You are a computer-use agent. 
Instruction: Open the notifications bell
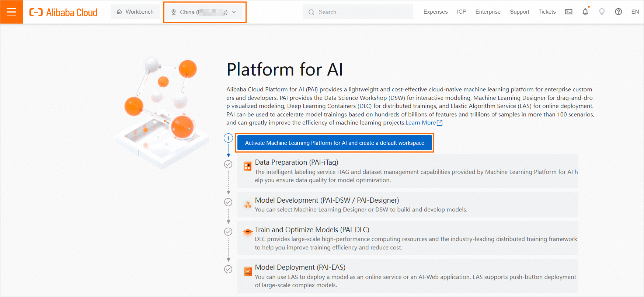[585, 12]
